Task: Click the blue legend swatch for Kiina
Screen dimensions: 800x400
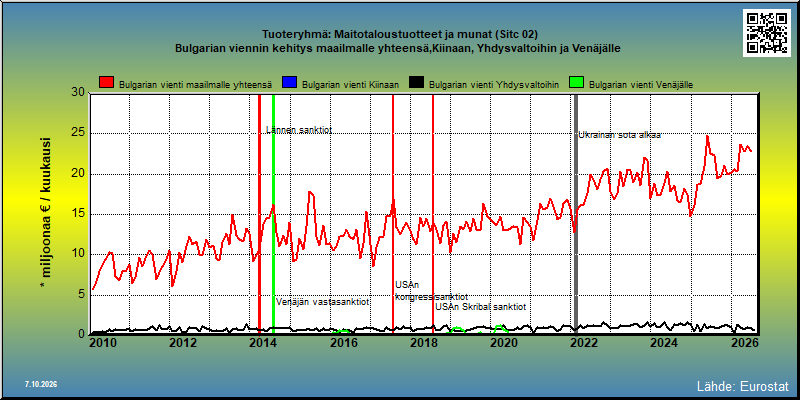Action: (x=289, y=83)
